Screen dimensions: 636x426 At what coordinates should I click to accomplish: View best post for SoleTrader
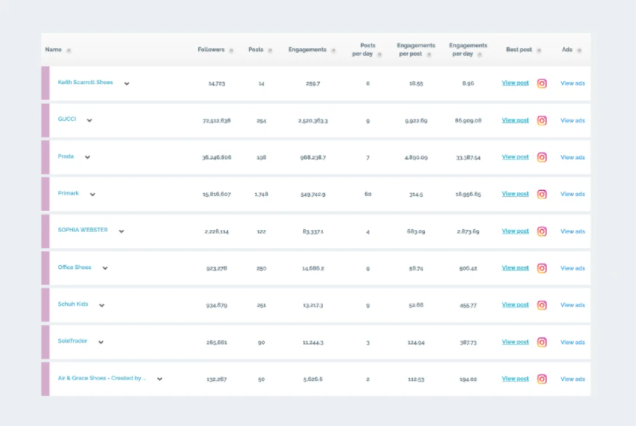click(x=515, y=342)
